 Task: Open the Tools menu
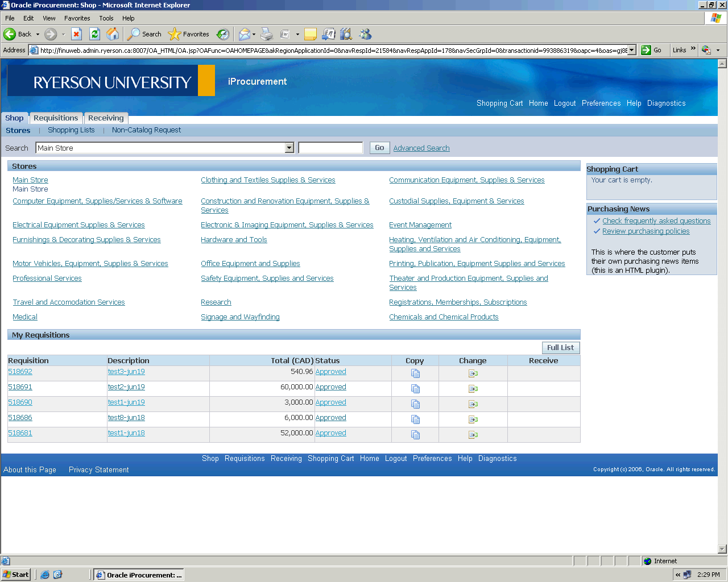[x=106, y=18]
